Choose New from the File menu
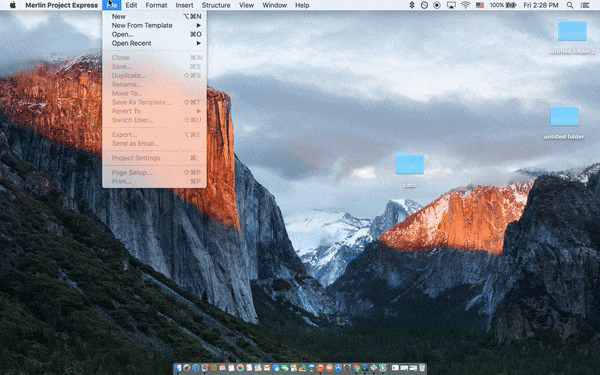Screen dimensions: 600x375 click(x=155, y=16)
